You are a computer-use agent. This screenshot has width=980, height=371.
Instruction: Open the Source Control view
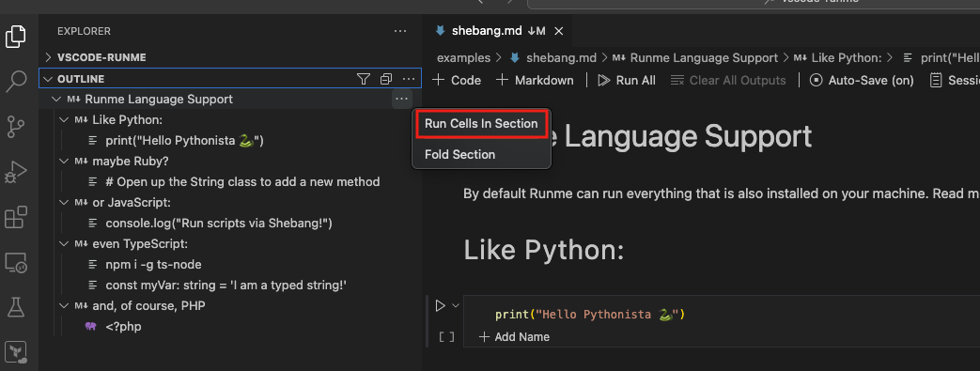pos(16,127)
